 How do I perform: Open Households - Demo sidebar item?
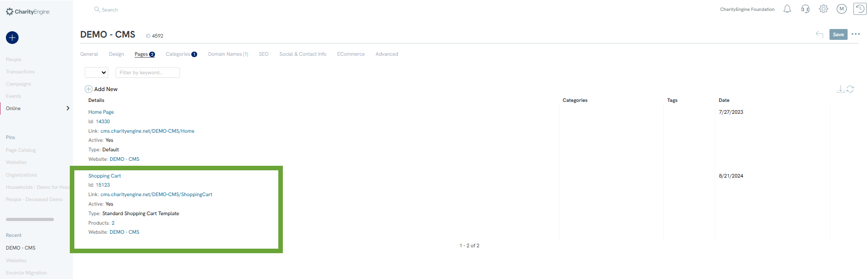pos(38,187)
